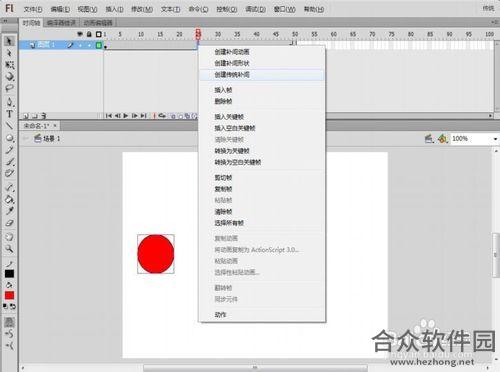Select the Eyedropper tool

[9, 211]
